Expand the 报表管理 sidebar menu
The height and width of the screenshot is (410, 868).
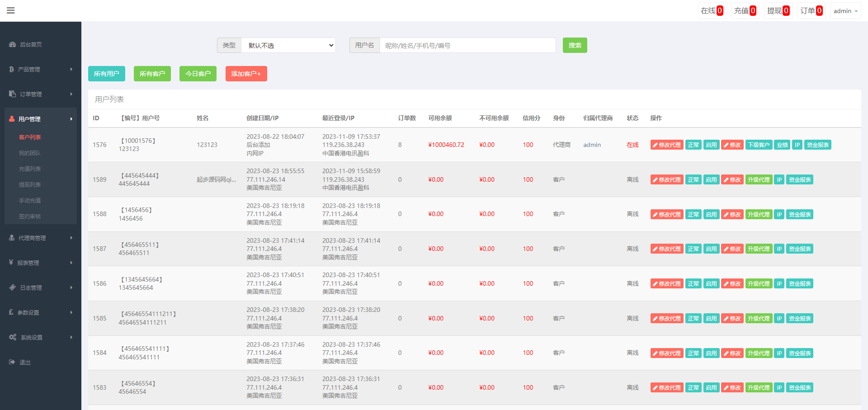(41, 263)
